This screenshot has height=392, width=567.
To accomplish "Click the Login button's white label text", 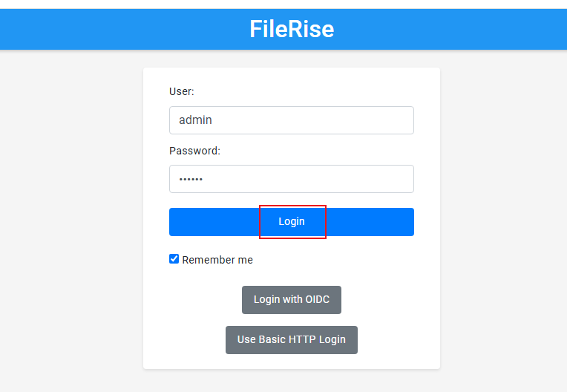I will pyautogui.click(x=291, y=221).
